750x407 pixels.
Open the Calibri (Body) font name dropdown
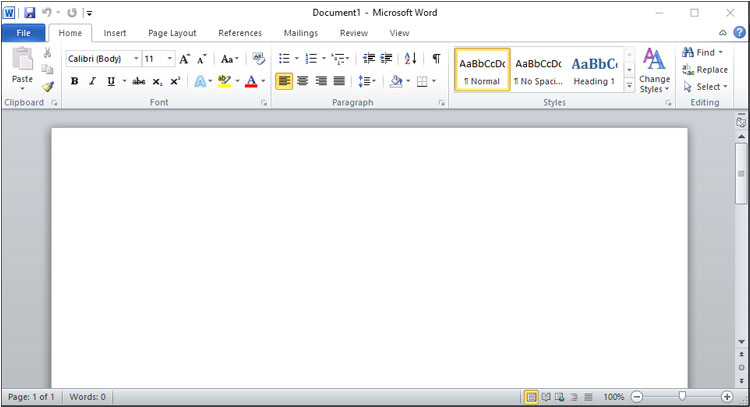click(136, 58)
